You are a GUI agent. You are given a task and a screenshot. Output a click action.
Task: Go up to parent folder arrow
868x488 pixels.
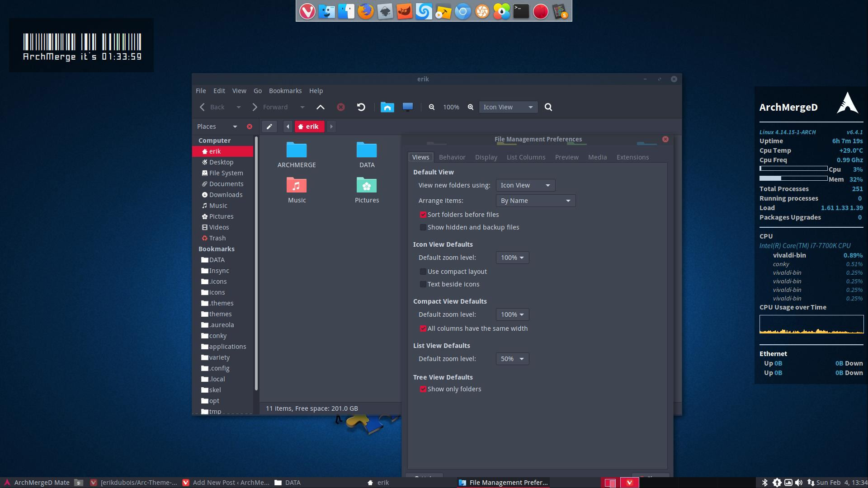tap(321, 107)
